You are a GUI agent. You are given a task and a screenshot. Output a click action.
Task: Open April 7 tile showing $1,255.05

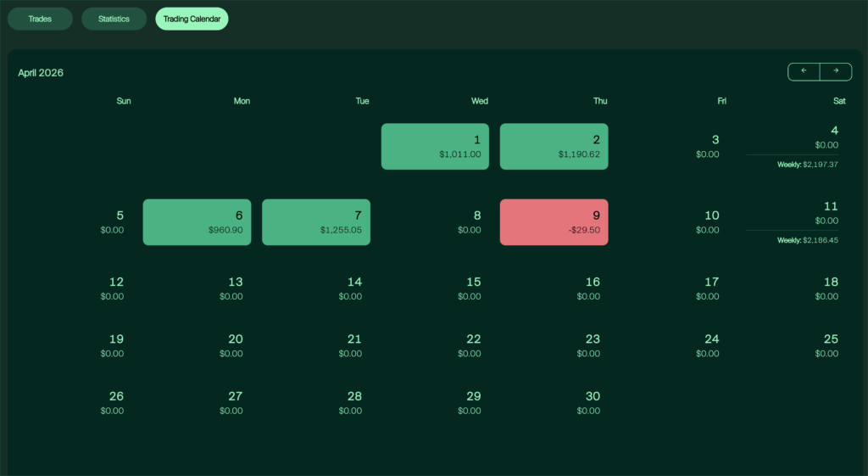click(316, 222)
